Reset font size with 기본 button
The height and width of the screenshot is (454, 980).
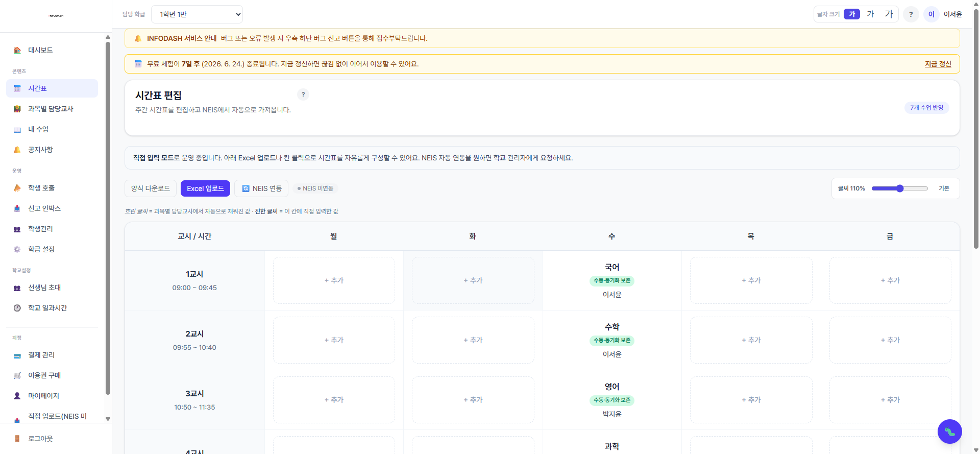point(944,188)
